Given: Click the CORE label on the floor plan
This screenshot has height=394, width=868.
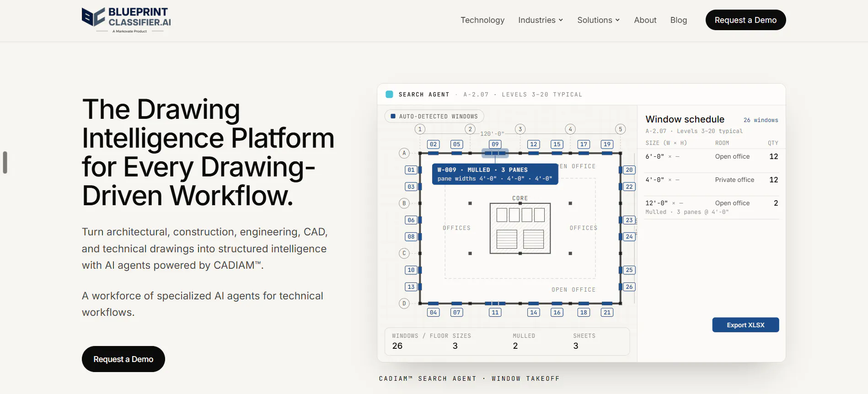Looking at the screenshot, I should [x=520, y=198].
